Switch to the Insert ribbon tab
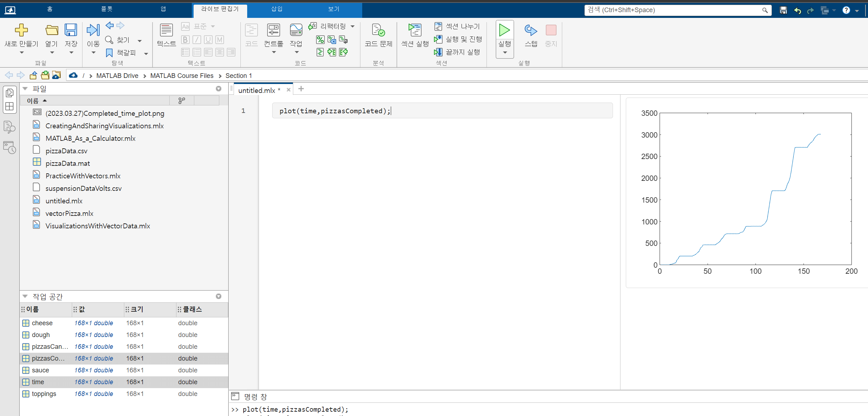The image size is (868, 416). (276, 9)
